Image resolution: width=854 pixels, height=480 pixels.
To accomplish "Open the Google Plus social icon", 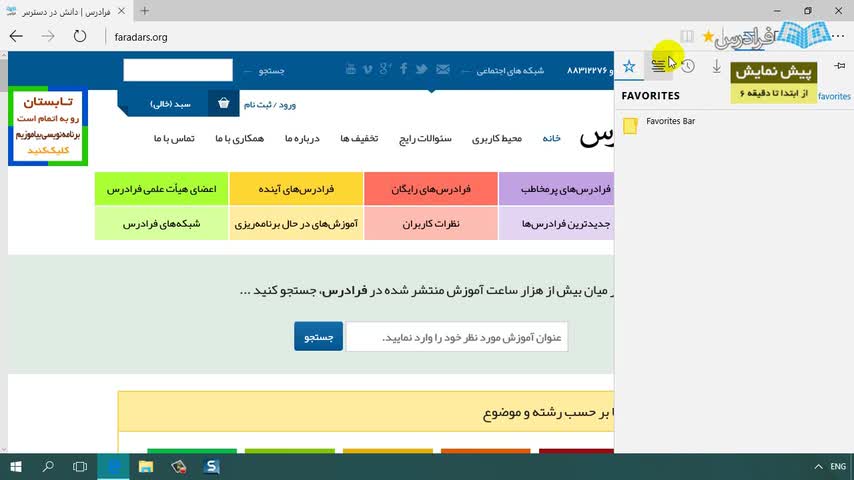I will pyautogui.click(x=385, y=69).
